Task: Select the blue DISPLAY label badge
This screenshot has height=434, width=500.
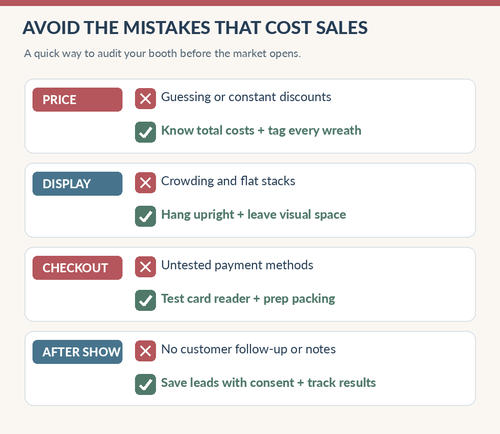Action: pyautogui.click(x=77, y=184)
